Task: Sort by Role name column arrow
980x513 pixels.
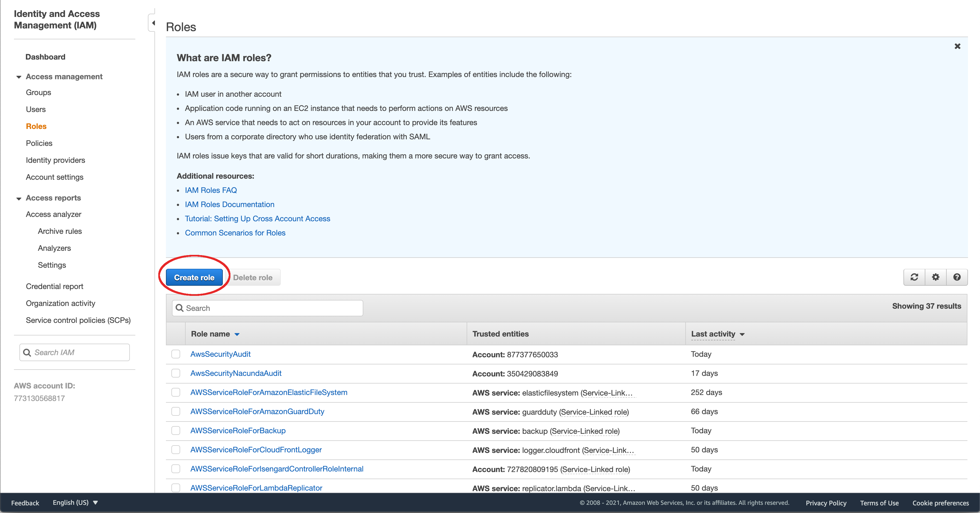Action: 237,334
